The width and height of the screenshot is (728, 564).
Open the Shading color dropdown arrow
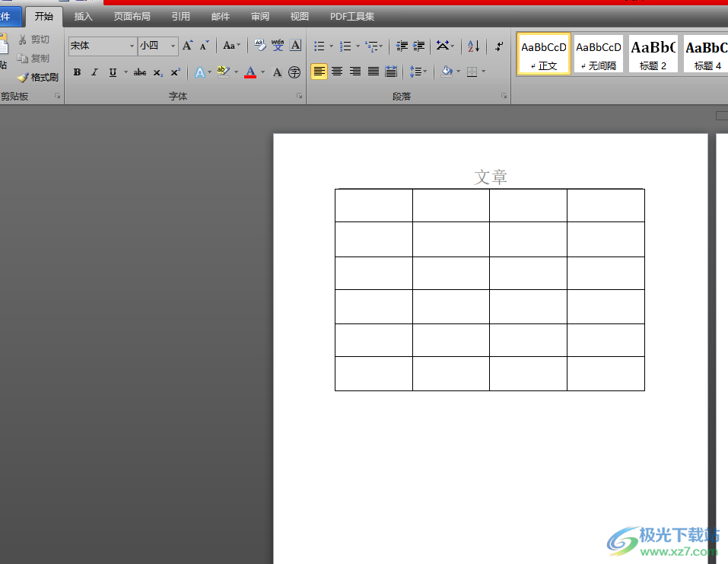pos(458,71)
